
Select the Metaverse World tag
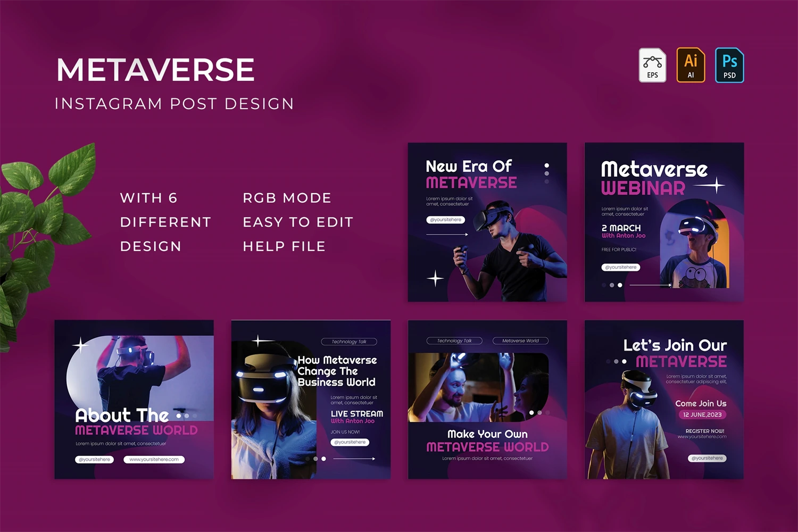pos(520,340)
